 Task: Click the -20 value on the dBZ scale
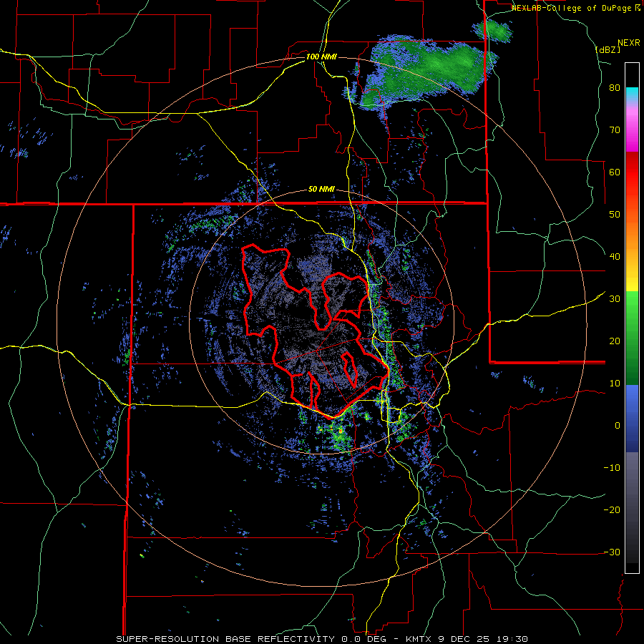click(612, 510)
